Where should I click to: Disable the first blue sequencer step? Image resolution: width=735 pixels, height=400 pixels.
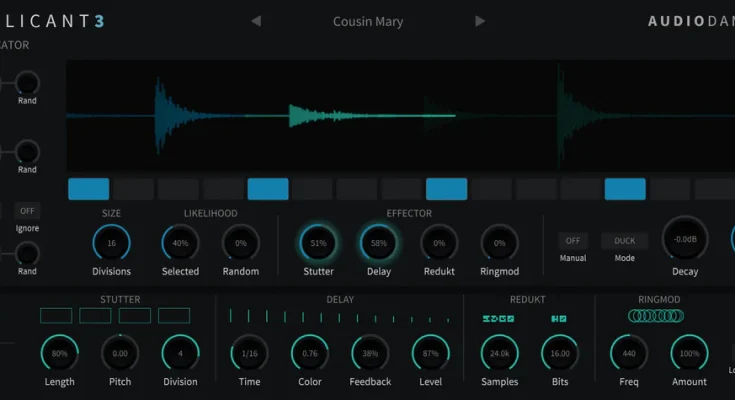[89, 189]
